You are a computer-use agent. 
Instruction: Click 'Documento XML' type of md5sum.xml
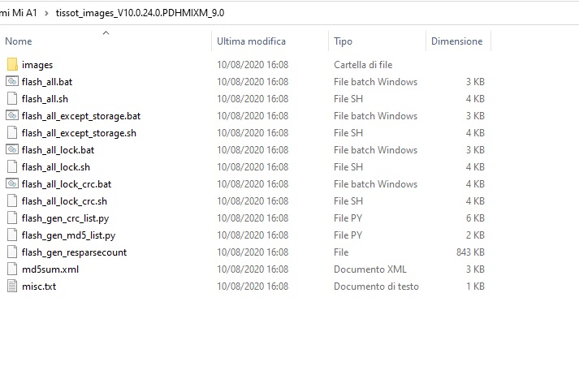(x=370, y=269)
